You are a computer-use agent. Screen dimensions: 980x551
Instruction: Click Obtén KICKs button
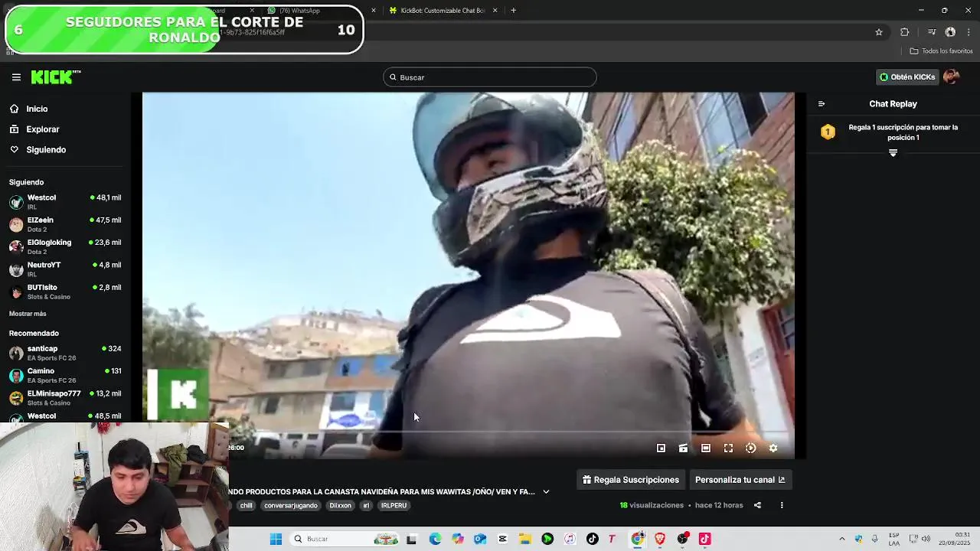point(907,77)
